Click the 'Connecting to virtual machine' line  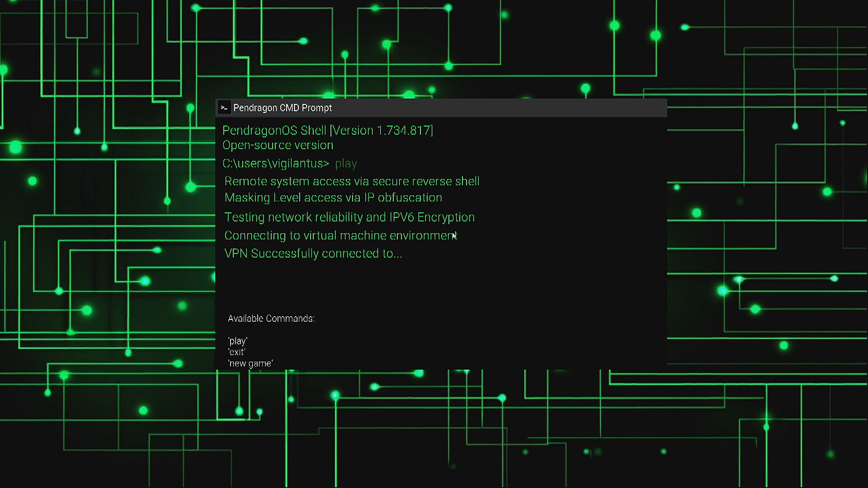(340, 236)
